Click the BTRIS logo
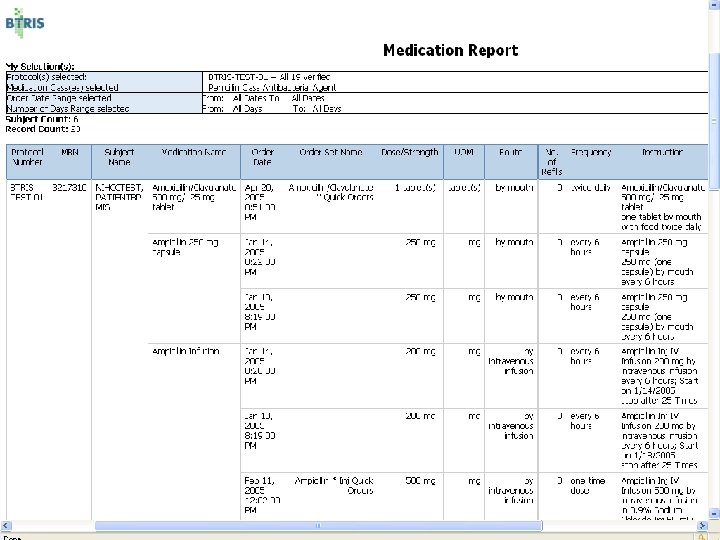Viewport: 720px width, 540px height. pos(25,22)
